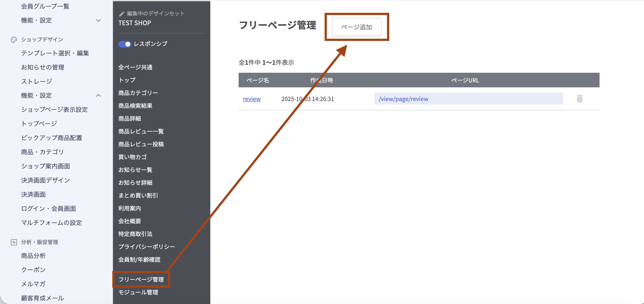Select クーポン in left sidebar
The width and height of the screenshot is (644, 304).
33,270
